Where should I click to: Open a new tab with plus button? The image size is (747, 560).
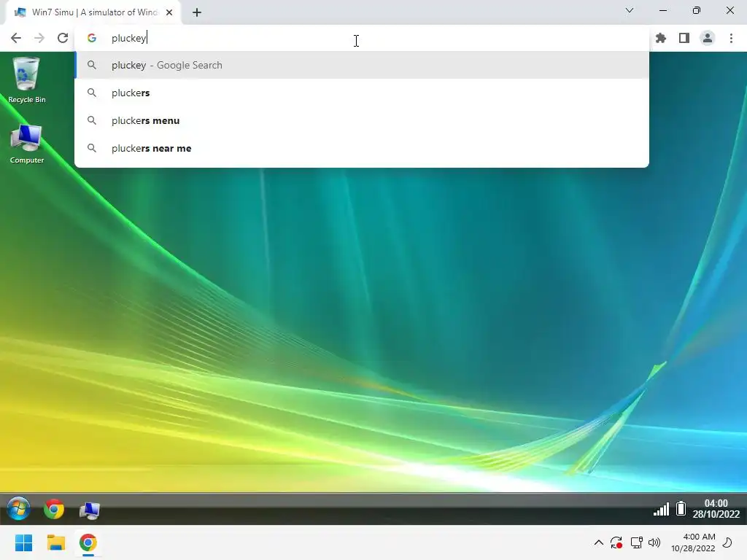pos(197,12)
